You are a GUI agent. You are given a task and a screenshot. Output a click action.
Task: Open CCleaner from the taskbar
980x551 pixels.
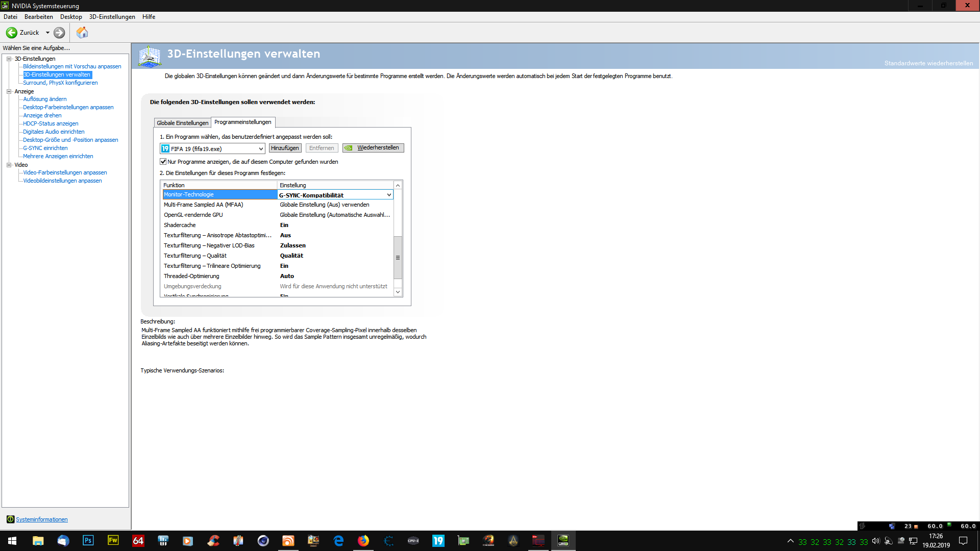(213, 541)
